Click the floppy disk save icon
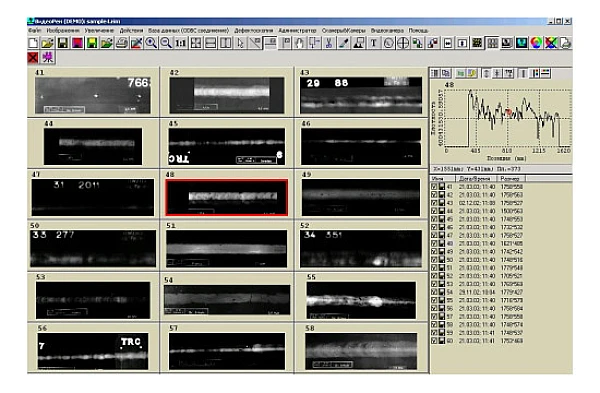 tap(63, 43)
